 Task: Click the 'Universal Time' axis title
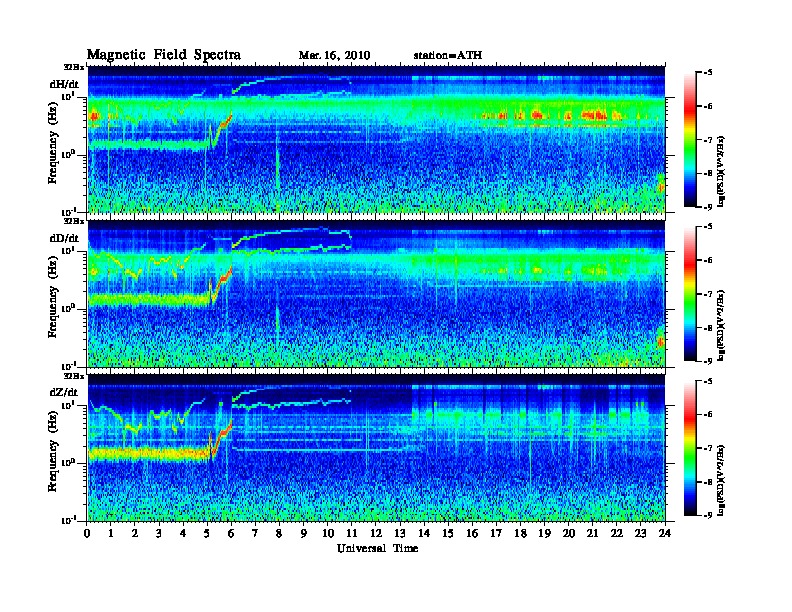click(x=377, y=548)
